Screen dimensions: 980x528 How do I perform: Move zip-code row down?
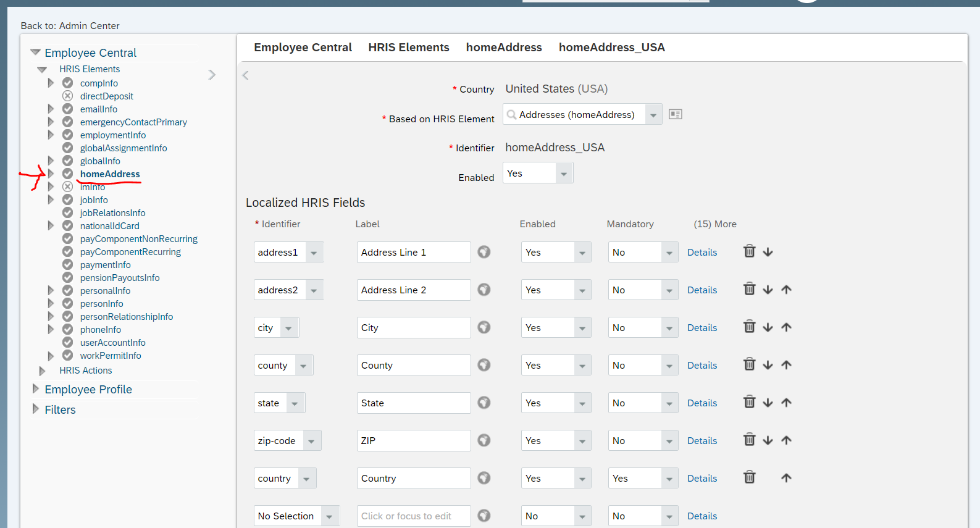[768, 440]
